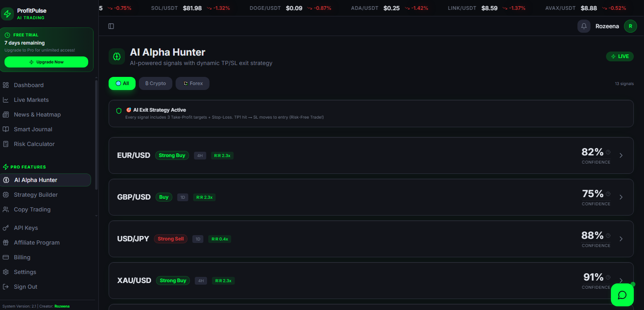Open the Billing page
The width and height of the screenshot is (644, 310).
[46, 257]
